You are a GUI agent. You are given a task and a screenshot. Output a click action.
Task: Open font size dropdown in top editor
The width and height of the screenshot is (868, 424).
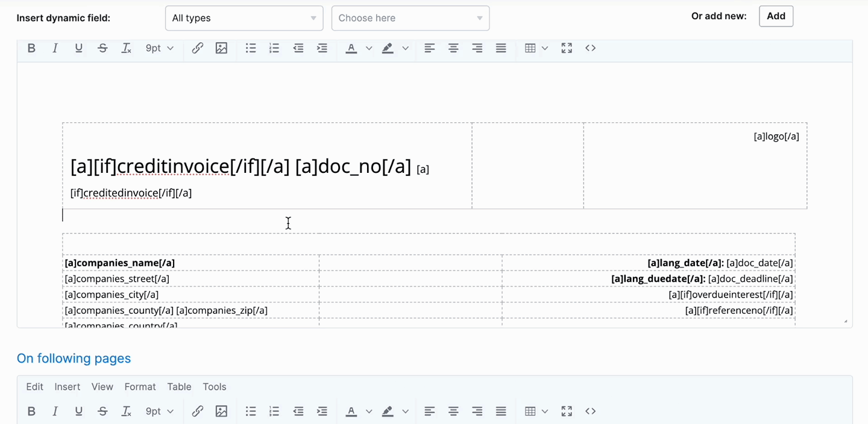tap(159, 48)
